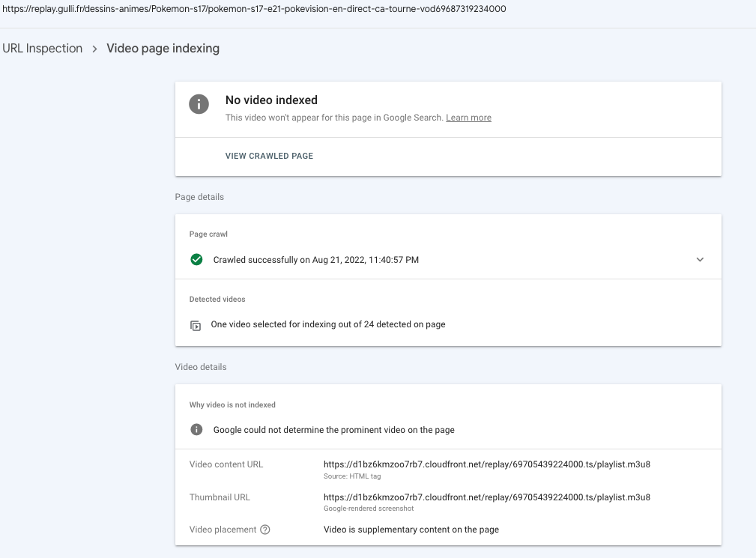756x558 pixels.
Task: Click the No video indexed heading
Action: [x=271, y=100]
